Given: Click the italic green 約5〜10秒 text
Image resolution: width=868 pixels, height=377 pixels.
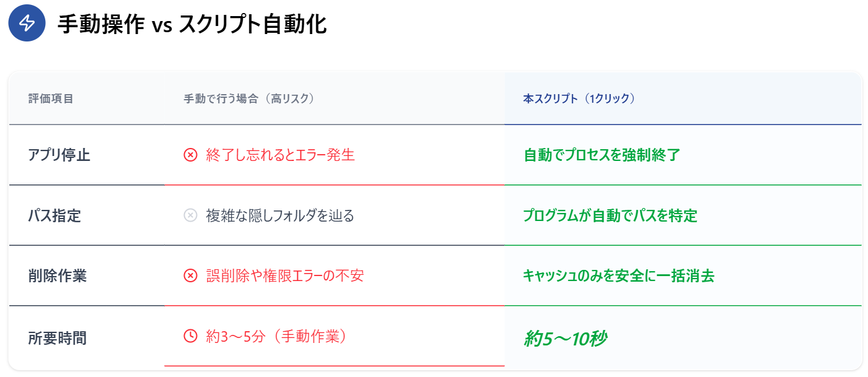Looking at the screenshot, I should (565, 339).
